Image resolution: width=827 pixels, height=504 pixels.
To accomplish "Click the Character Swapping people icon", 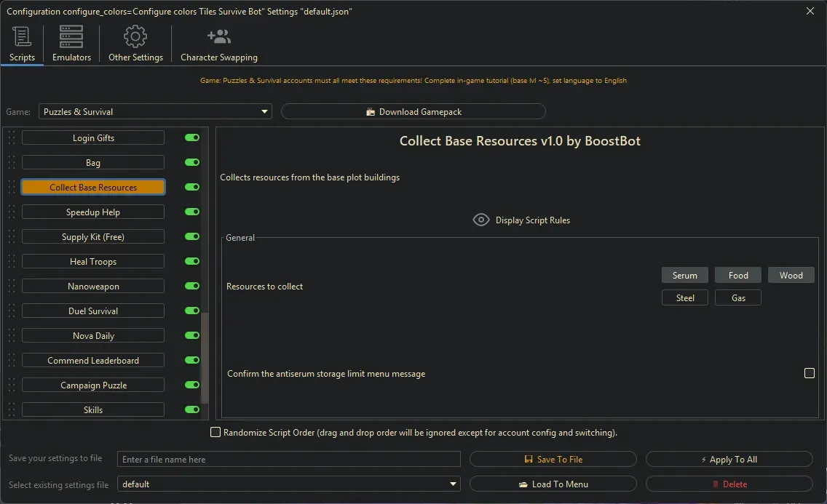I will [x=218, y=36].
